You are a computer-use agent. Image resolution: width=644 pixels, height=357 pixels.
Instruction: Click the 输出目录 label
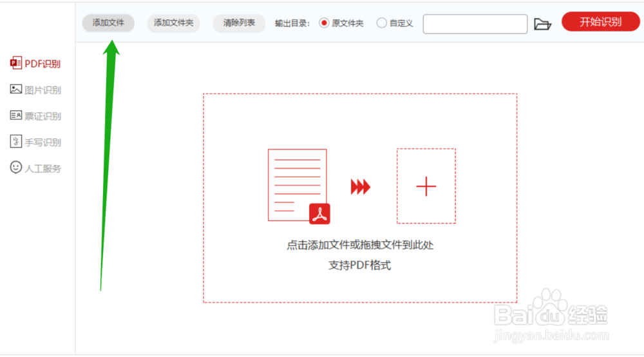point(292,23)
